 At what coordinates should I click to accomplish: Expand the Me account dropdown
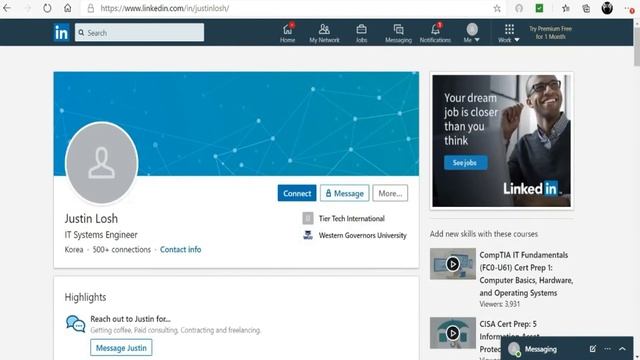coord(472,33)
